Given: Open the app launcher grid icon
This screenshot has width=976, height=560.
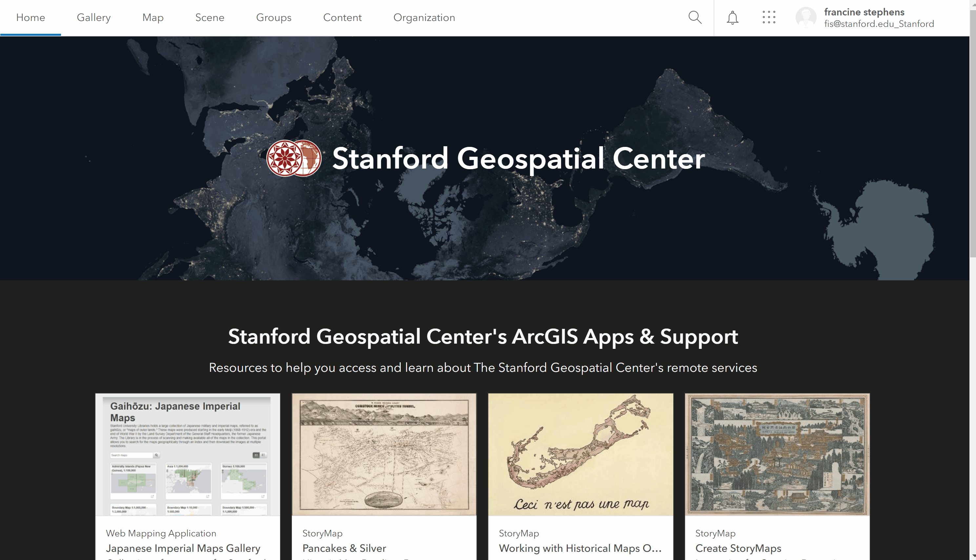Looking at the screenshot, I should [769, 17].
